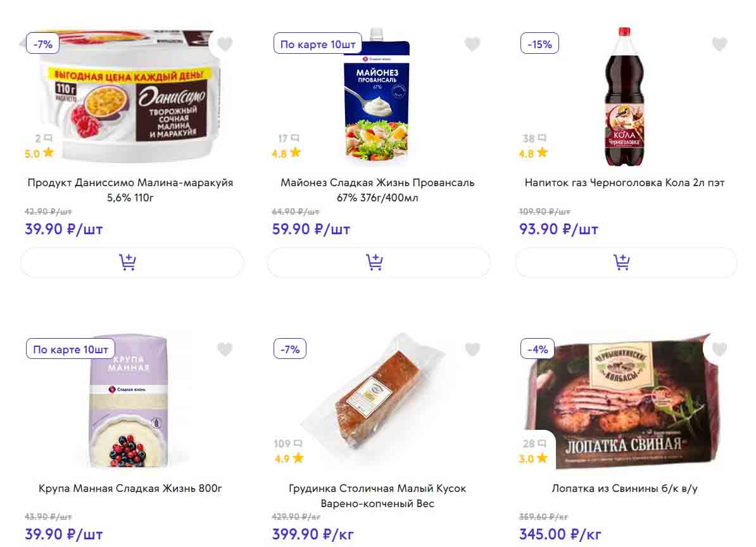Open review comments for Danissimo product
The height and width of the screenshot is (547, 756).
click(48, 138)
